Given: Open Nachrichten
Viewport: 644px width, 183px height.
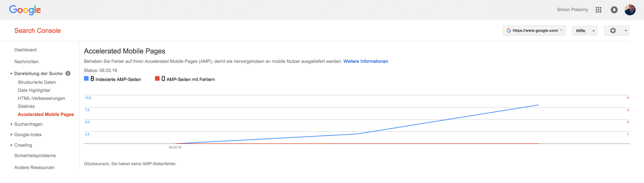Looking at the screenshot, I should [26, 62].
